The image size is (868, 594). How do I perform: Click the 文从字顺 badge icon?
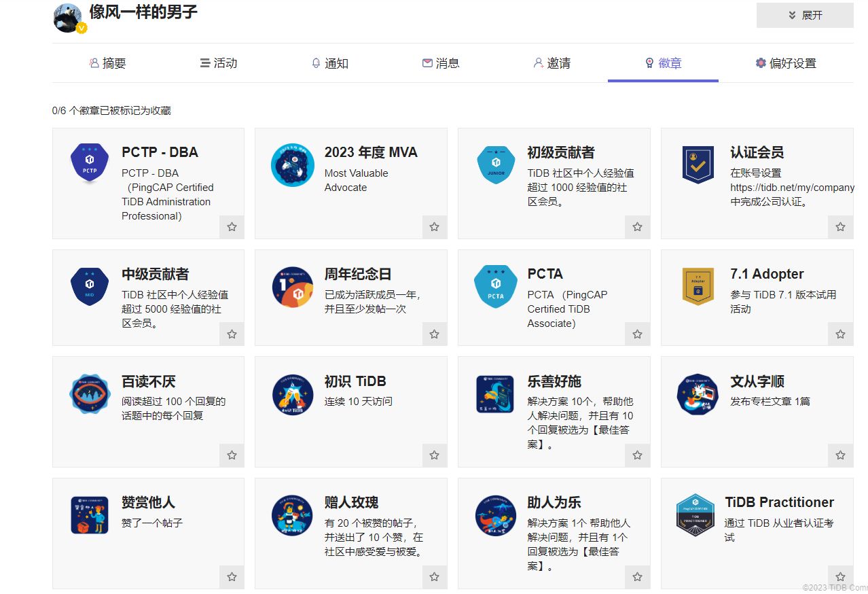pyautogui.click(x=698, y=394)
